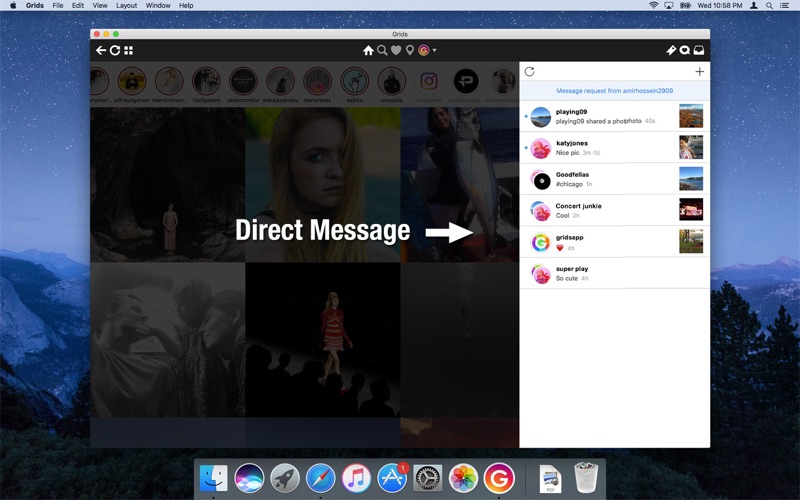Click the playing09 profile avatar
Screen dimensions: 800x500
point(540,117)
